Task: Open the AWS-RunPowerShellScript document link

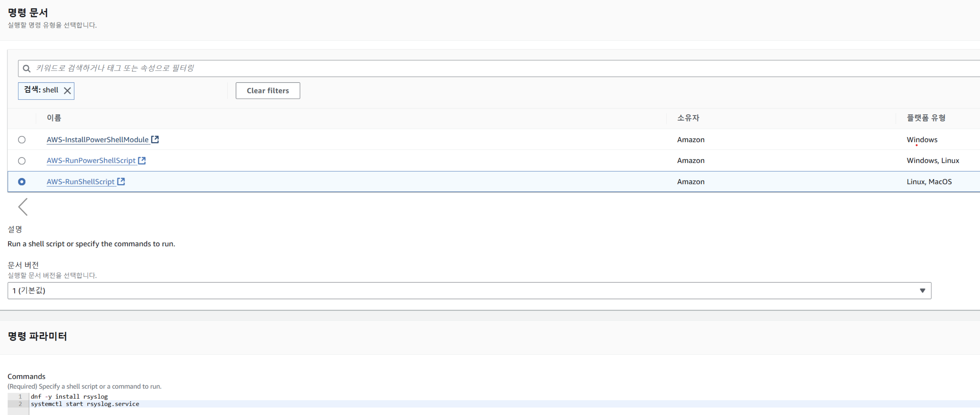Action: click(x=91, y=160)
